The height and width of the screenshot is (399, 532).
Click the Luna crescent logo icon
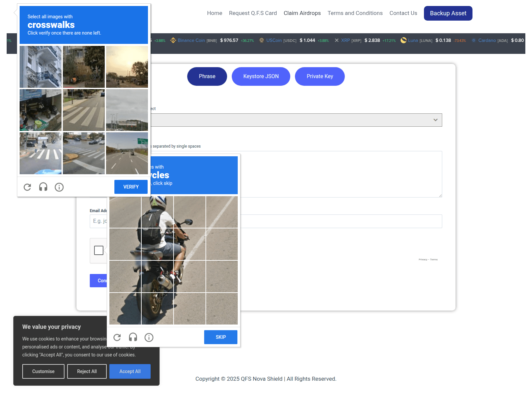(403, 40)
